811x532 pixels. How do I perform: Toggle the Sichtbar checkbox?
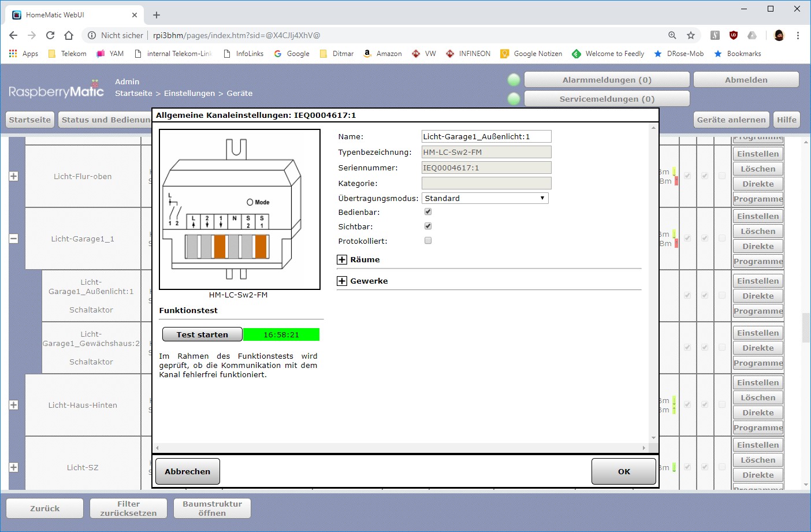pos(428,226)
